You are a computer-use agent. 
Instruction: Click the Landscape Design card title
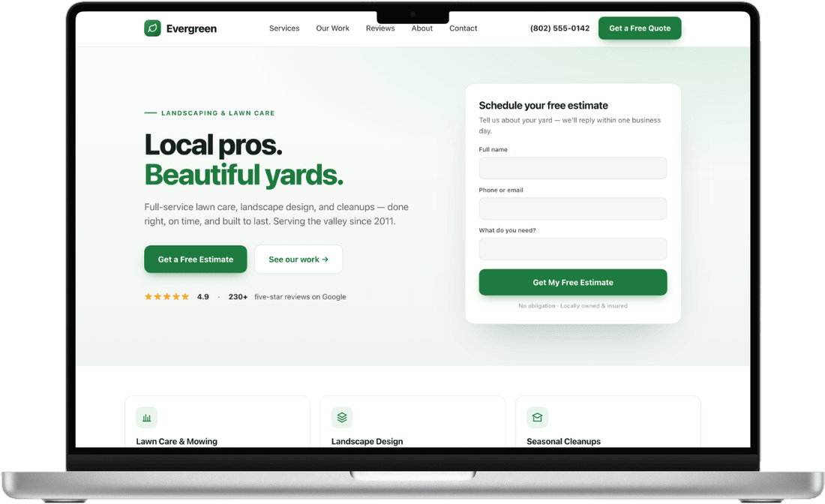tap(367, 442)
